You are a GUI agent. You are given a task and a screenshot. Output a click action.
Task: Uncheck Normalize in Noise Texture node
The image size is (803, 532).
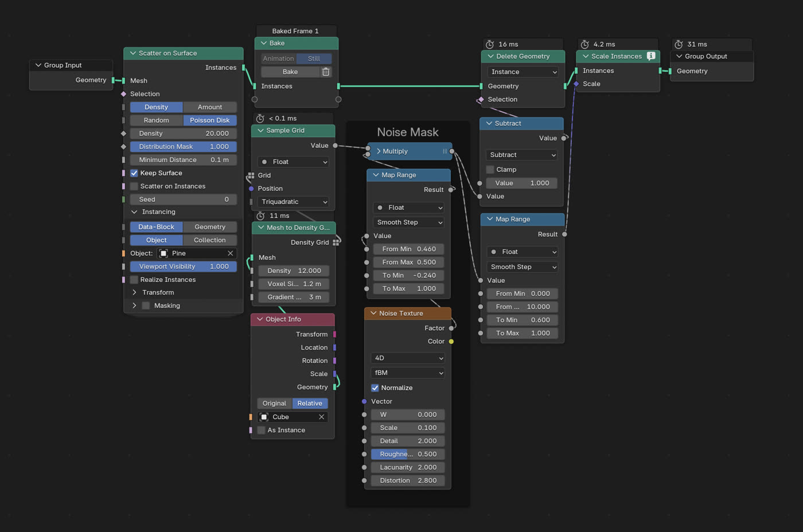(375, 388)
